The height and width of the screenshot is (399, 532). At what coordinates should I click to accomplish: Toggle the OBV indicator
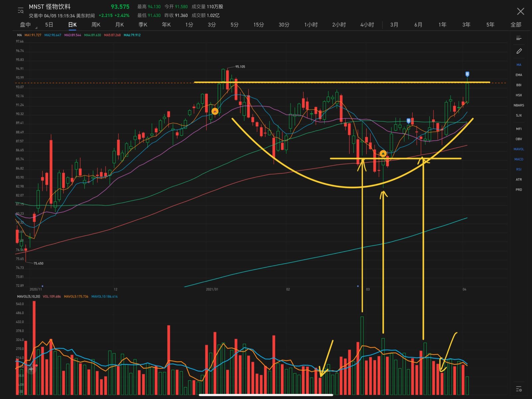point(519,139)
